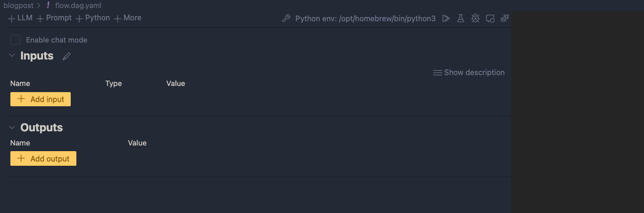Open the More nodes dropdown
Screen dimensions: 644x213
(x=128, y=18)
